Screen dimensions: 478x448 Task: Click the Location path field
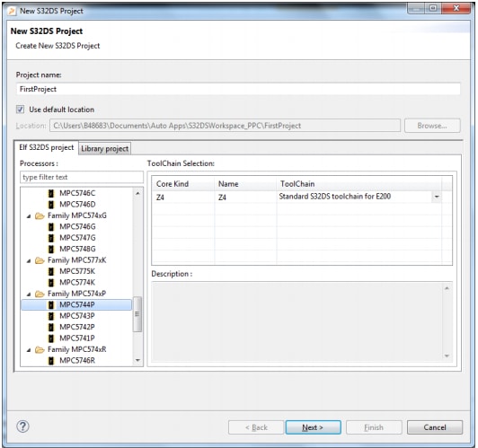pos(225,126)
